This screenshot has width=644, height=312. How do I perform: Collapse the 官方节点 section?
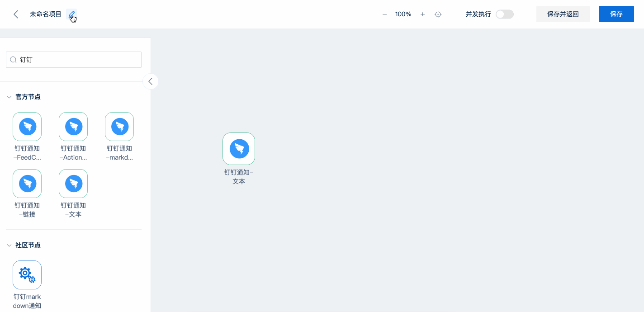point(9,97)
